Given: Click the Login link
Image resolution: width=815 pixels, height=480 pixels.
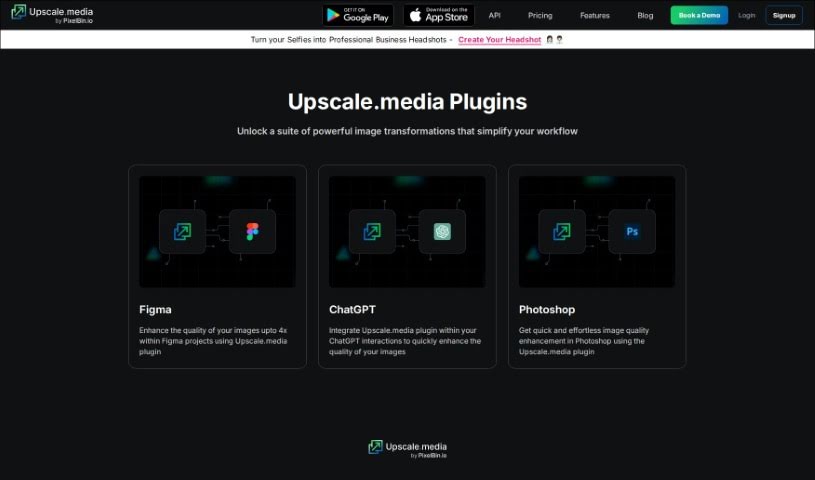Looking at the screenshot, I should (x=746, y=16).
